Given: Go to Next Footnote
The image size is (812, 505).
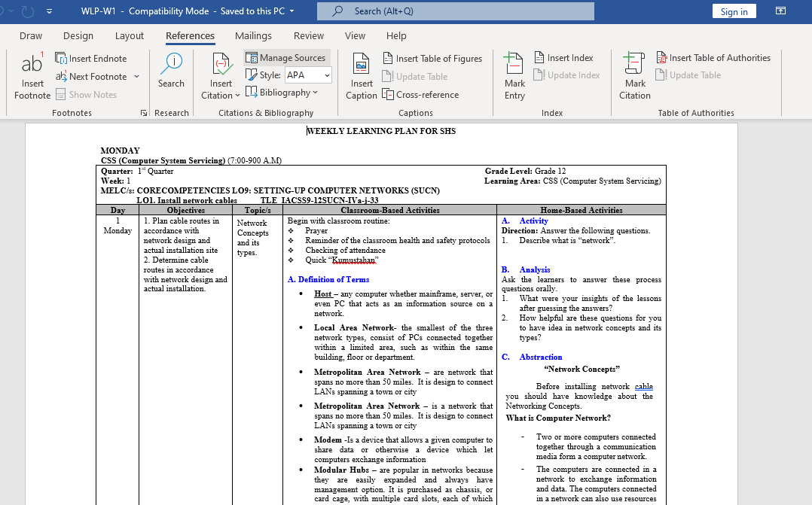Looking at the screenshot, I should click(91, 77).
